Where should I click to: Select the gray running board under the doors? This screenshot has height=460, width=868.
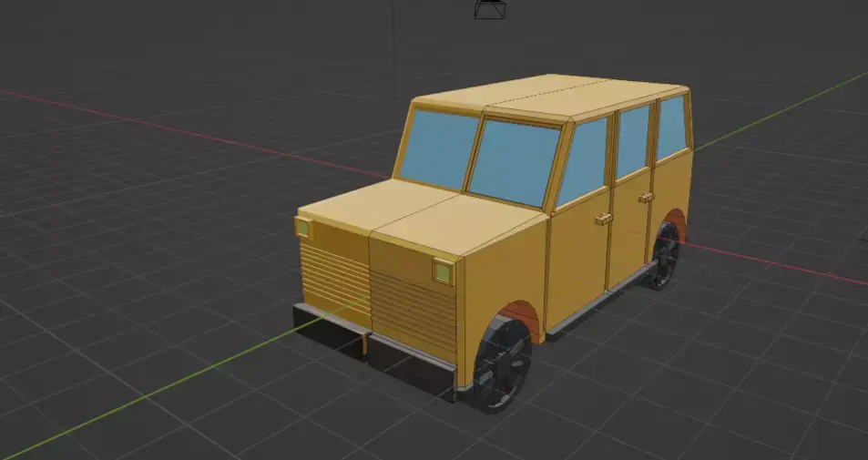(602, 301)
